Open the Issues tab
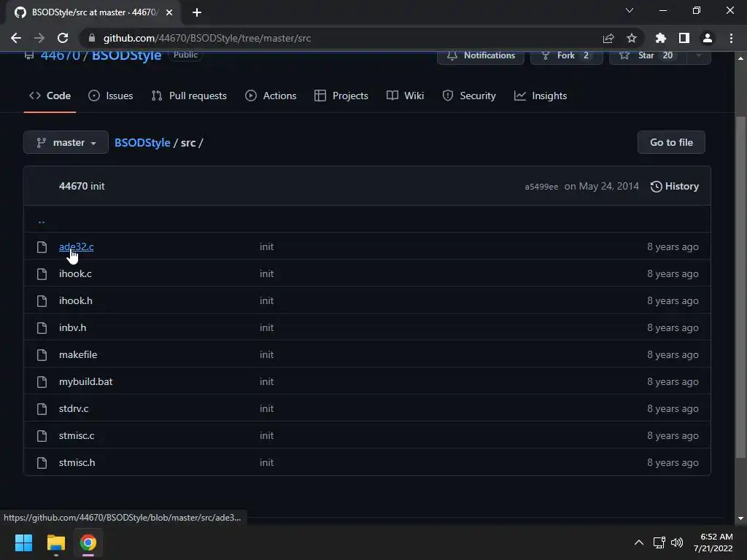The image size is (747, 560). [x=111, y=96]
